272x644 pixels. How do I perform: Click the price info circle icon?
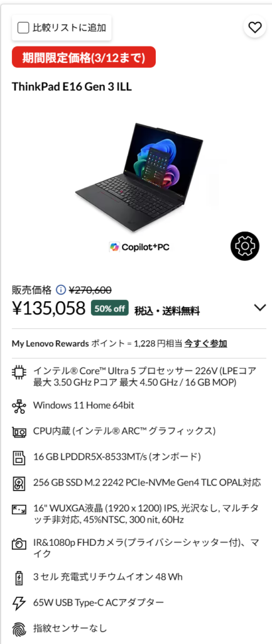(61, 290)
